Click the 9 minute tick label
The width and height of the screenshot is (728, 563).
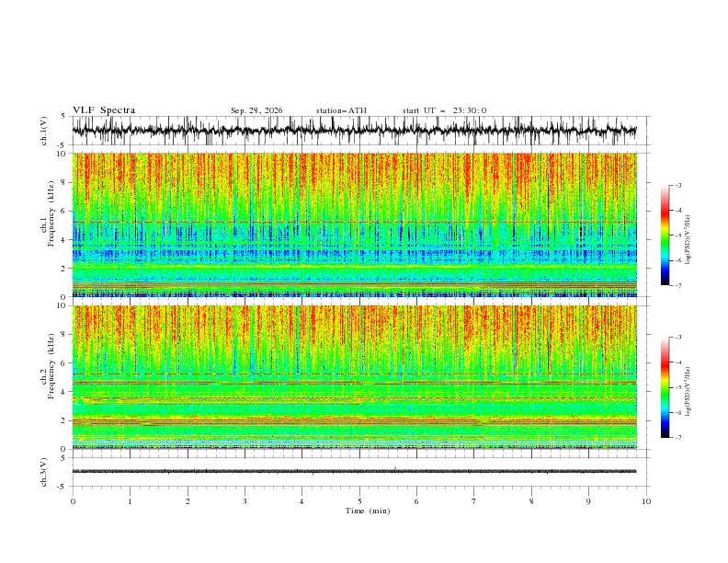[588, 501]
